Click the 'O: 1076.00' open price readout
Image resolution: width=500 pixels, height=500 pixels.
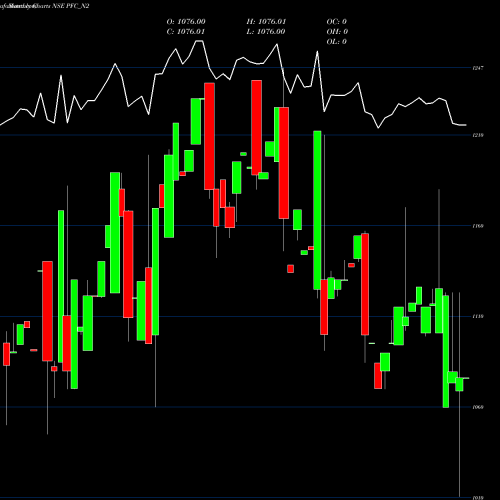(x=186, y=22)
